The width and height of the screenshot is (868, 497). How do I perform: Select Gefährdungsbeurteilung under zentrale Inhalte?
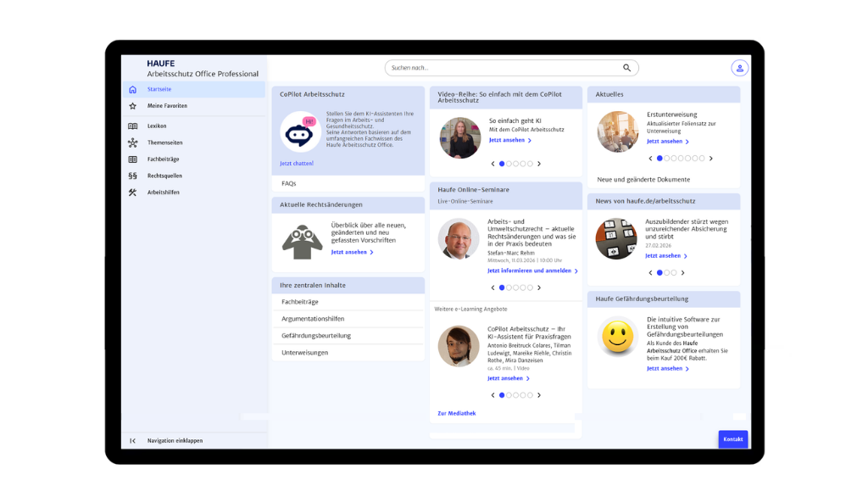tap(316, 336)
